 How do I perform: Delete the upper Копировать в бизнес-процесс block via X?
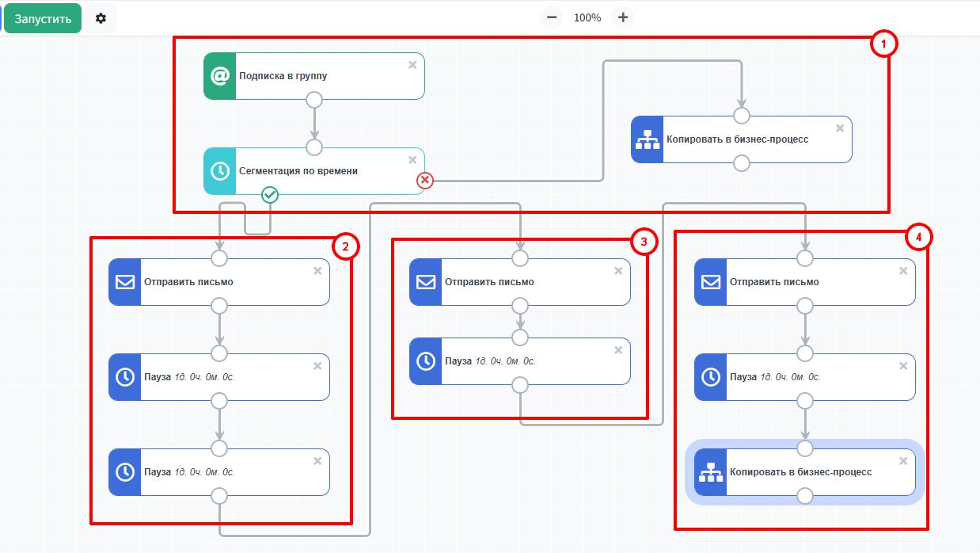(x=840, y=128)
